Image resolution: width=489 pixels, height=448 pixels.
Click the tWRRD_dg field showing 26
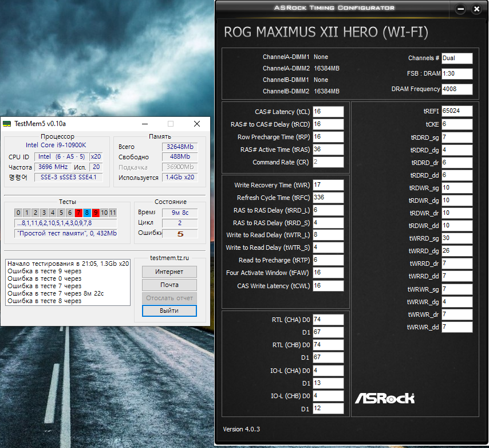point(457,251)
